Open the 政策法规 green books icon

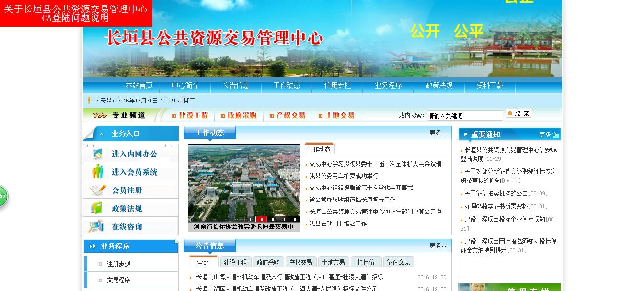pyautogui.click(x=97, y=208)
